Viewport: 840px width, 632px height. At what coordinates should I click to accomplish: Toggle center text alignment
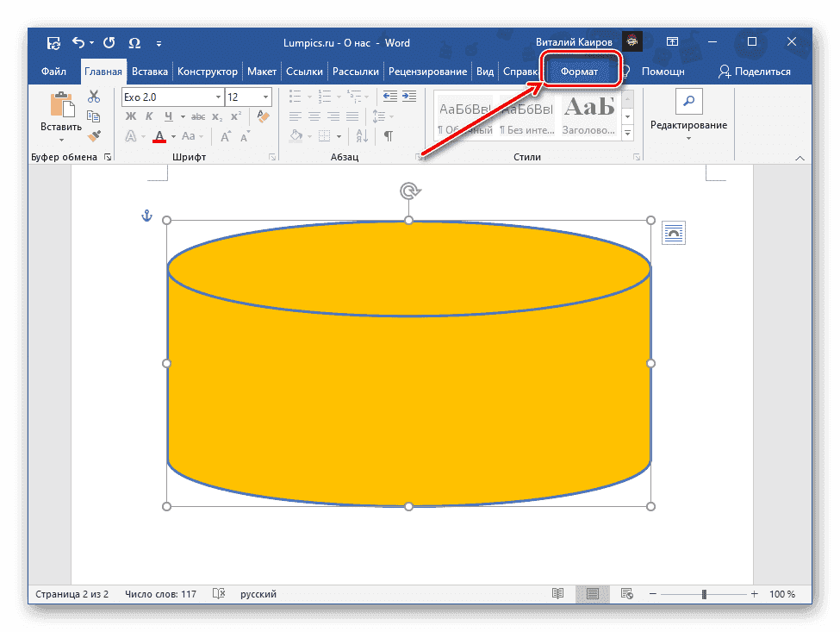pyautogui.click(x=313, y=116)
